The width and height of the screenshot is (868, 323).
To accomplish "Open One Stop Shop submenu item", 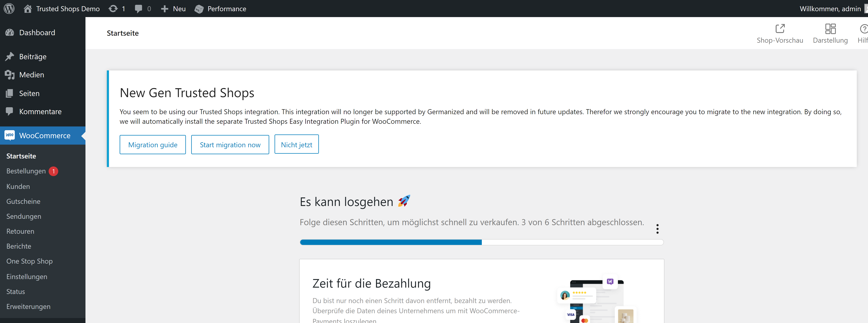I will tap(29, 261).
